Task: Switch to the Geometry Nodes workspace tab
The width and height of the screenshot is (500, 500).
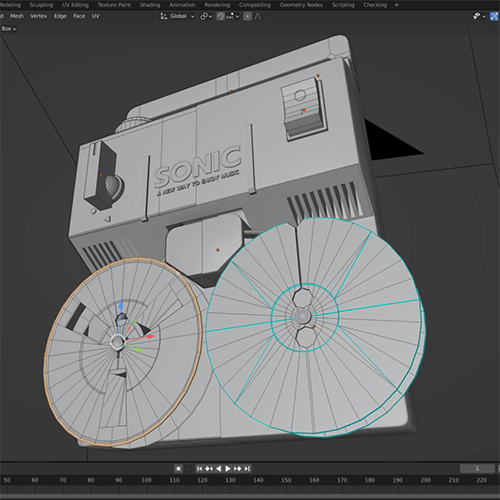Action: [x=301, y=5]
